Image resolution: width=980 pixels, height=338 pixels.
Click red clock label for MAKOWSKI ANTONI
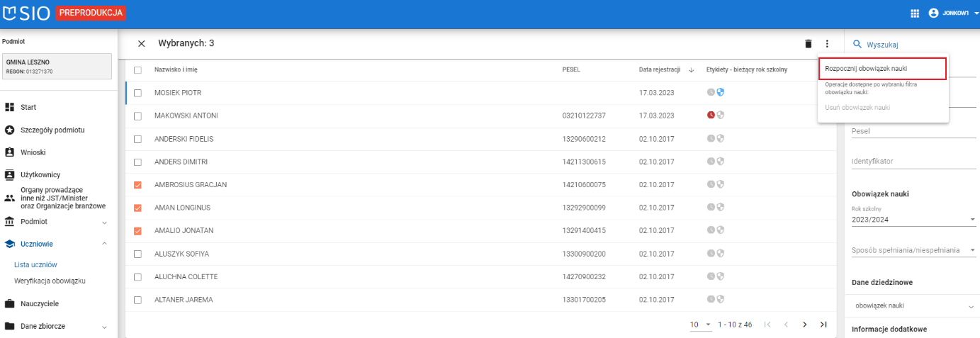point(711,116)
